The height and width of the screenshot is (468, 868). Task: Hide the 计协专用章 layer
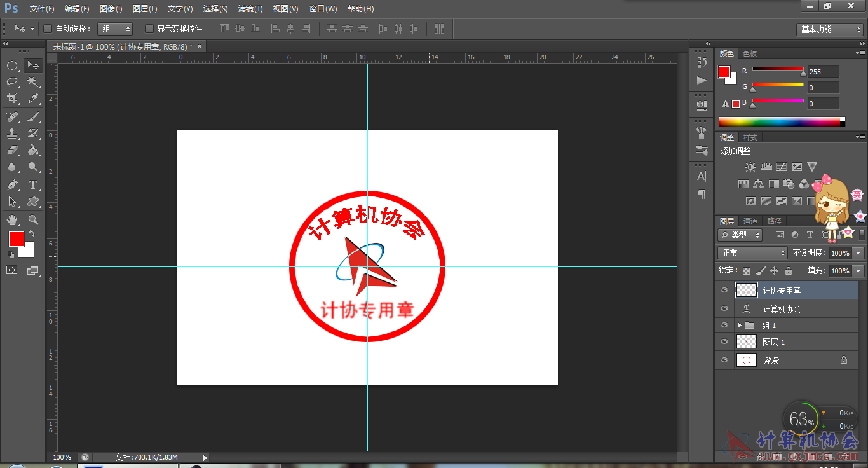click(724, 291)
